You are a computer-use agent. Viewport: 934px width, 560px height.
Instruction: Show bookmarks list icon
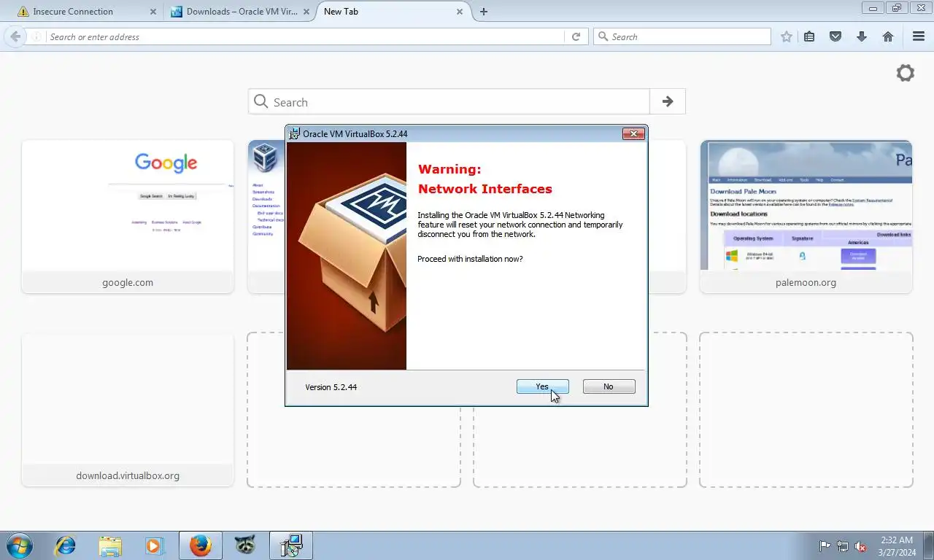809,36
